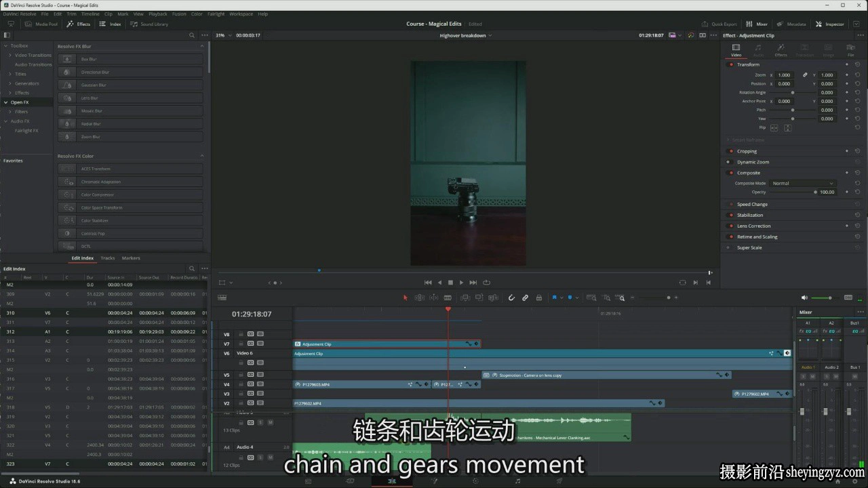The width and height of the screenshot is (868, 488).
Task: Toggle the Media Pool panel
Action: [x=41, y=24]
